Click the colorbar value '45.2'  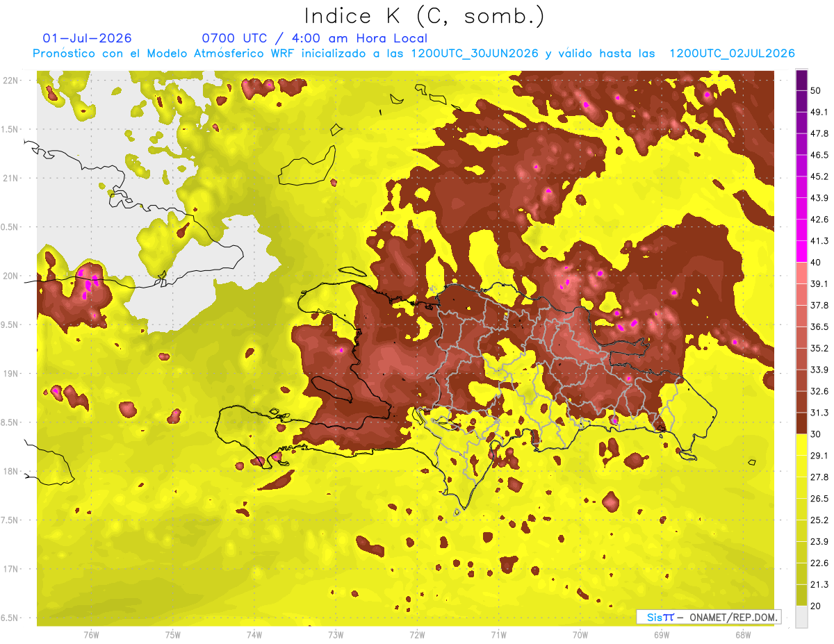coord(819,176)
